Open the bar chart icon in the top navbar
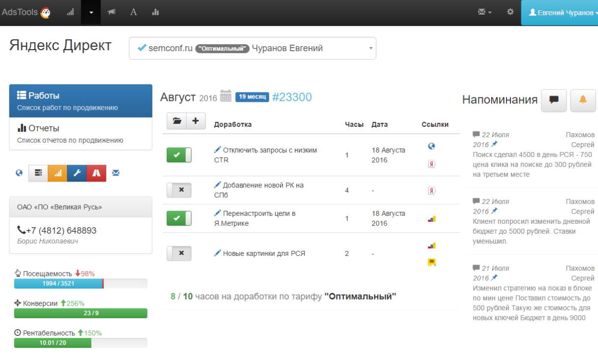The image size is (598, 364). coord(156,12)
